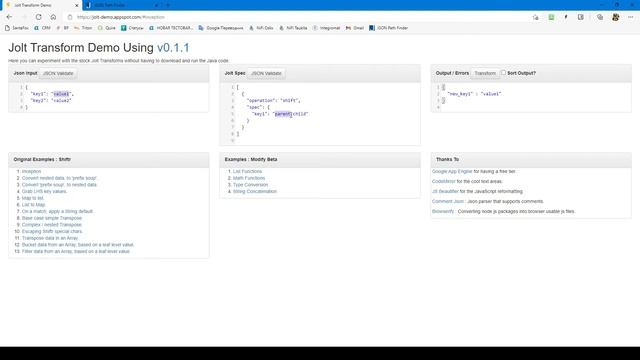The image size is (640, 360).
Task: Add page to favorites star icon
Action: pyautogui.click(x=536, y=17)
